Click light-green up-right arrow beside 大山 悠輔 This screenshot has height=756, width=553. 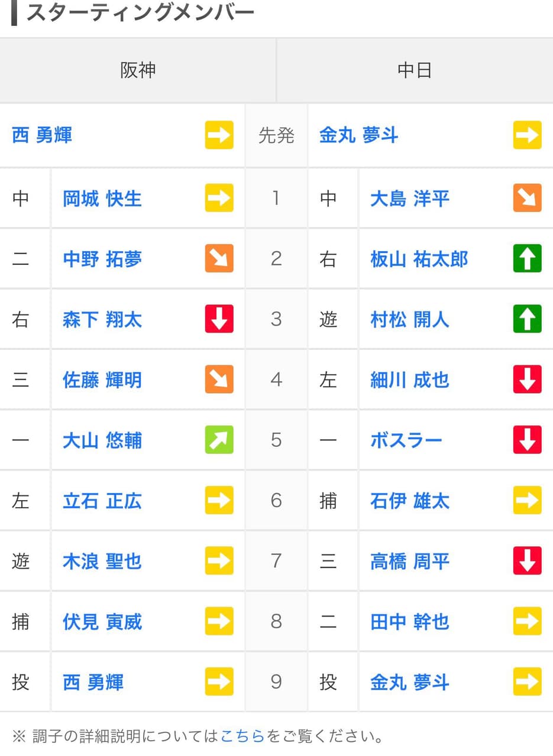pyautogui.click(x=219, y=440)
